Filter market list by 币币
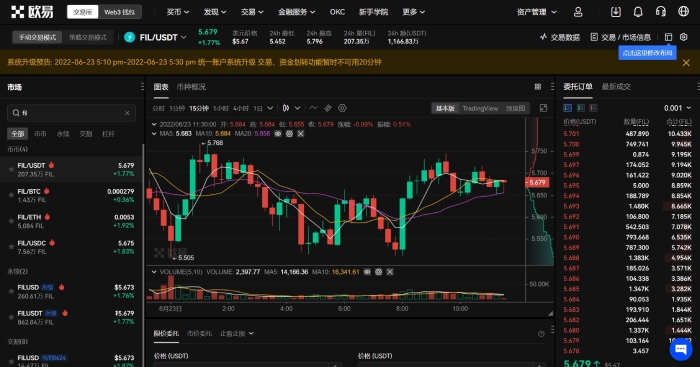The width and height of the screenshot is (700, 367). (x=40, y=133)
